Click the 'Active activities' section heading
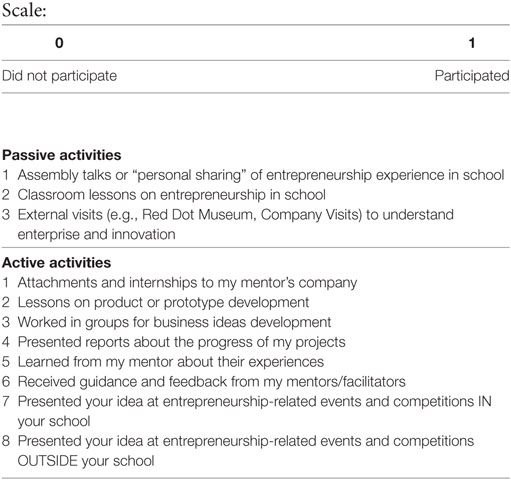This screenshot has width=511, height=480. pos(56,263)
